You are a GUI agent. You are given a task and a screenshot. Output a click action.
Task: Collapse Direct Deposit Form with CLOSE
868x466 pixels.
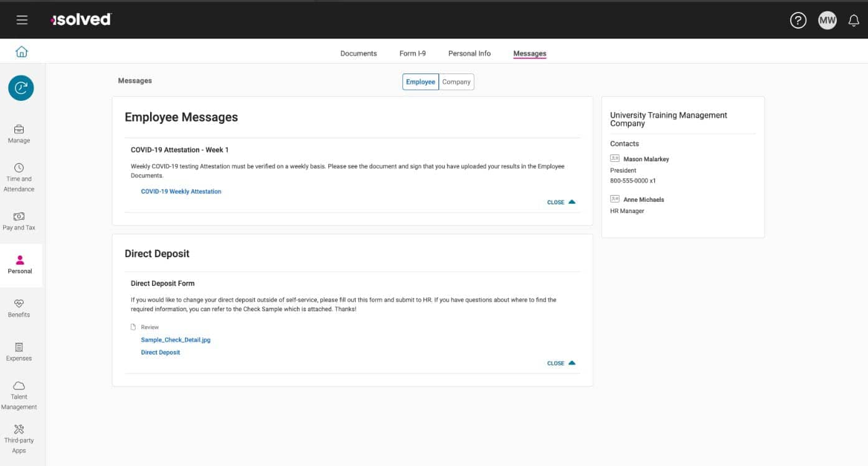(x=561, y=363)
